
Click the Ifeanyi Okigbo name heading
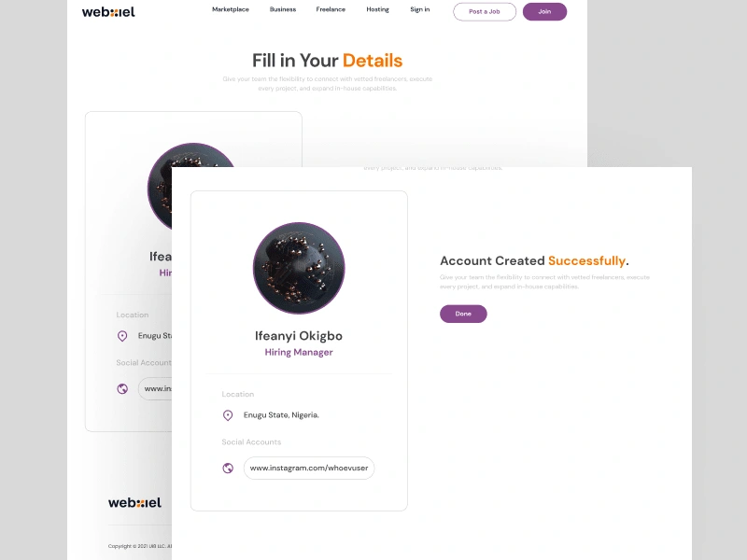[299, 336]
